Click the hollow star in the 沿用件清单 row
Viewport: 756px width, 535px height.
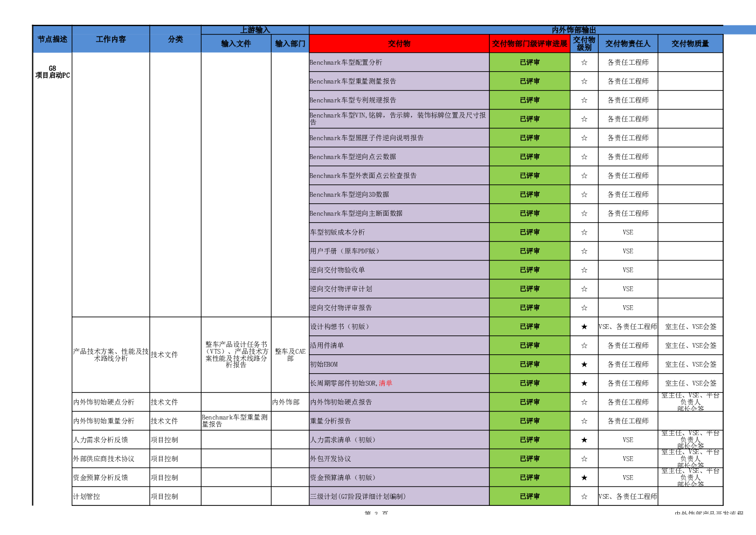[584, 346]
